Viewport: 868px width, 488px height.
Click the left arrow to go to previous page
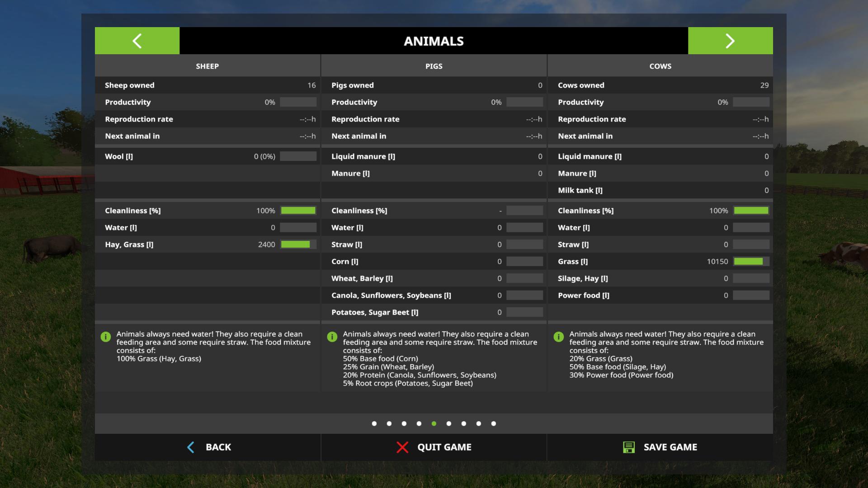[137, 41]
